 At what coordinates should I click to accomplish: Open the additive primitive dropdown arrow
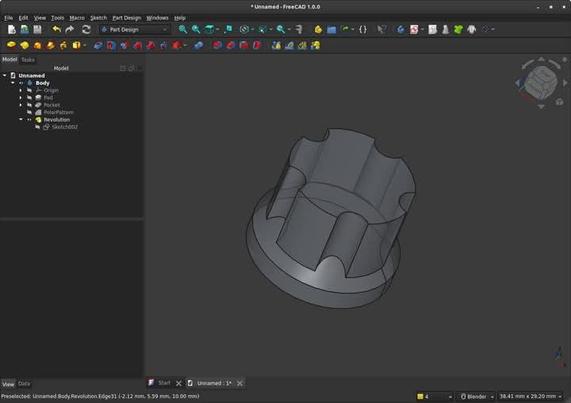pyautogui.click(x=84, y=46)
